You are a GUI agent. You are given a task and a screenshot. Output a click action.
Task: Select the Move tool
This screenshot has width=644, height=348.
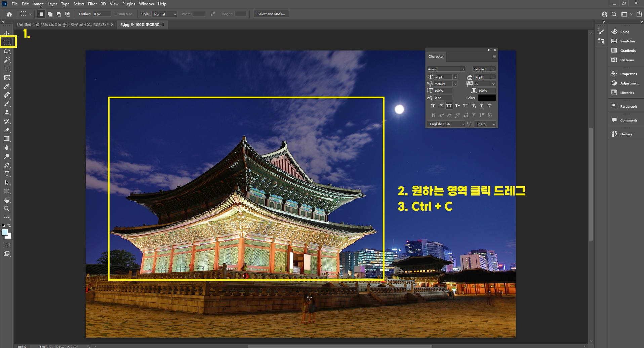[7, 33]
